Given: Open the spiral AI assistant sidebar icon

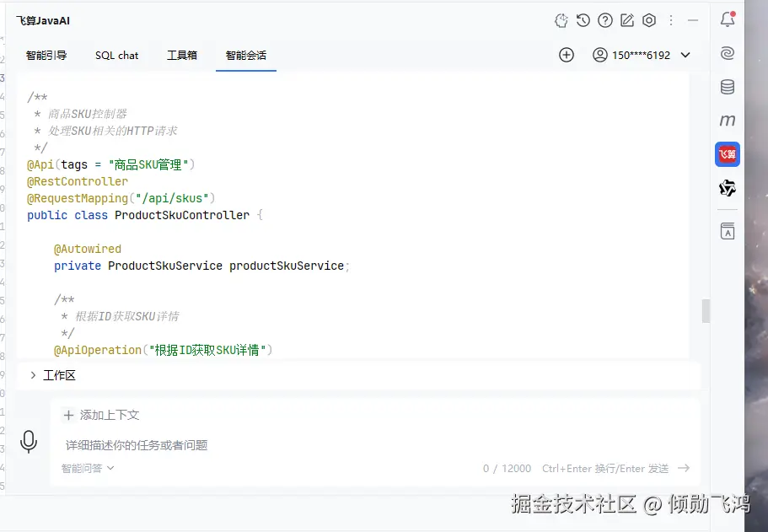Looking at the screenshot, I should click(728, 53).
